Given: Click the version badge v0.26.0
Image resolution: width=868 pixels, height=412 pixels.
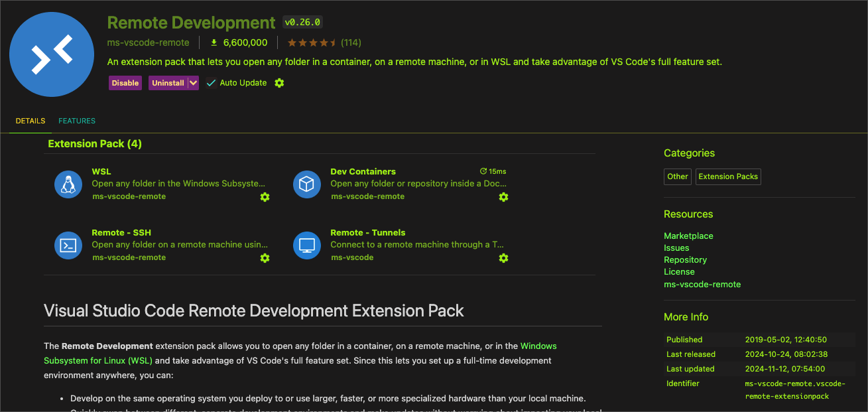Looking at the screenshot, I should pyautogui.click(x=302, y=22).
